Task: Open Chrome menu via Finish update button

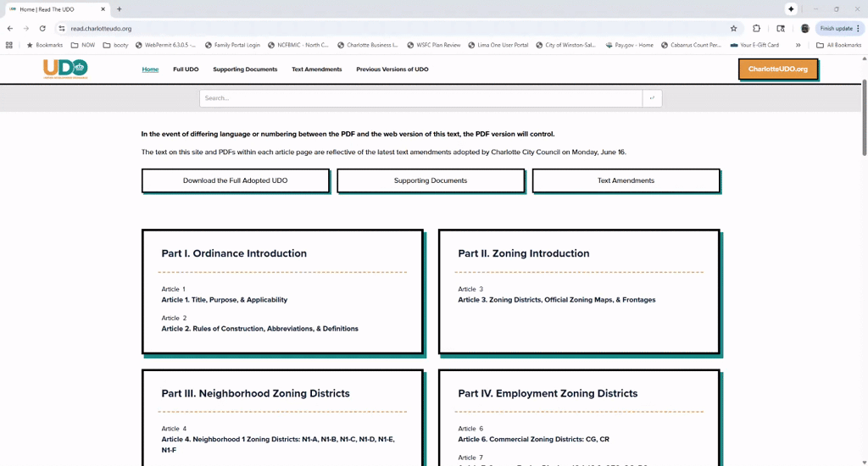Action: click(x=840, y=28)
